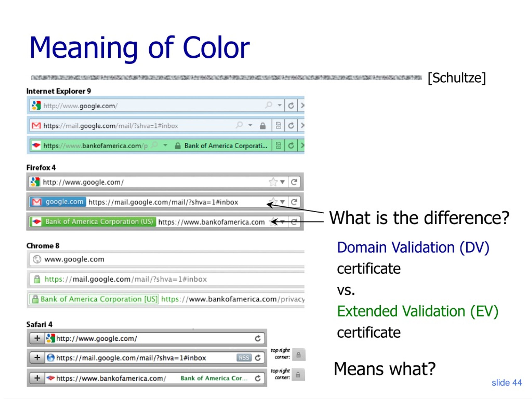Click upper top right corner padlock icon
This screenshot has width=532, height=399.
[299, 355]
